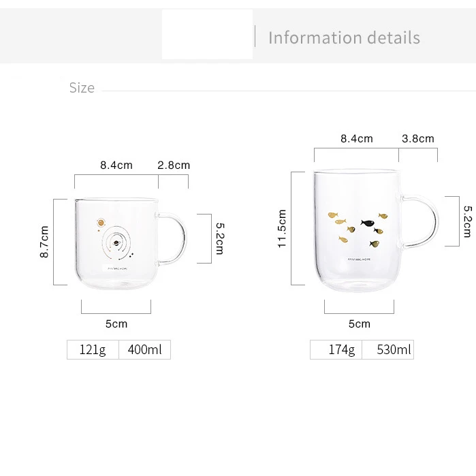Screen dimensions: 476x476
Task: Click the "Information details" heading
Action: [x=344, y=37]
